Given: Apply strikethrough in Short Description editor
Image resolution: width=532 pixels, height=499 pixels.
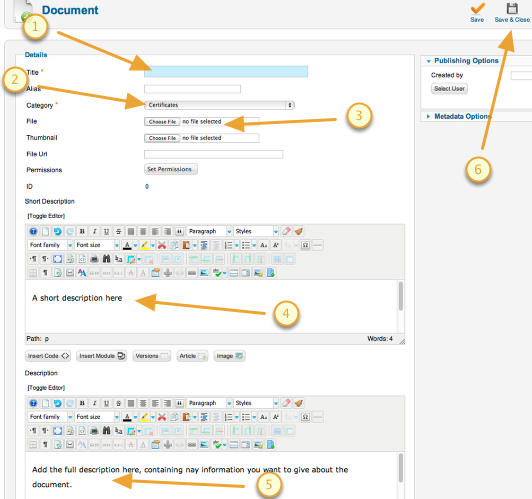Looking at the screenshot, I should tap(118, 231).
